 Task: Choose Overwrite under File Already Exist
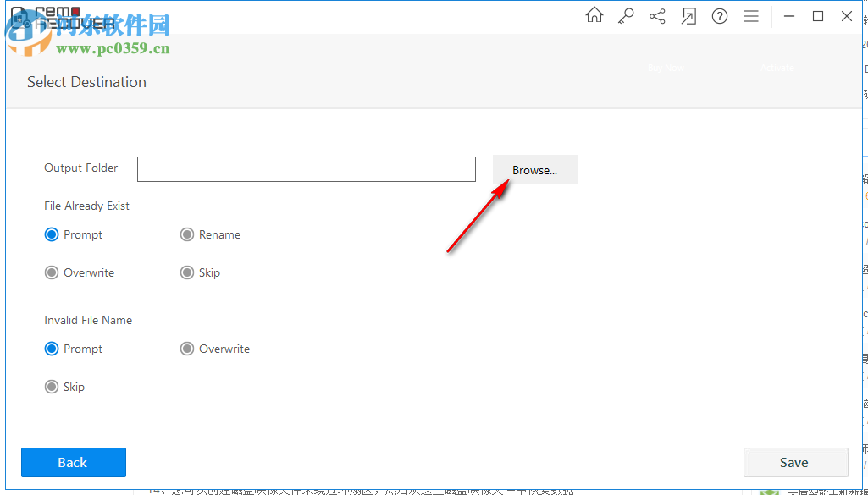[52, 272]
